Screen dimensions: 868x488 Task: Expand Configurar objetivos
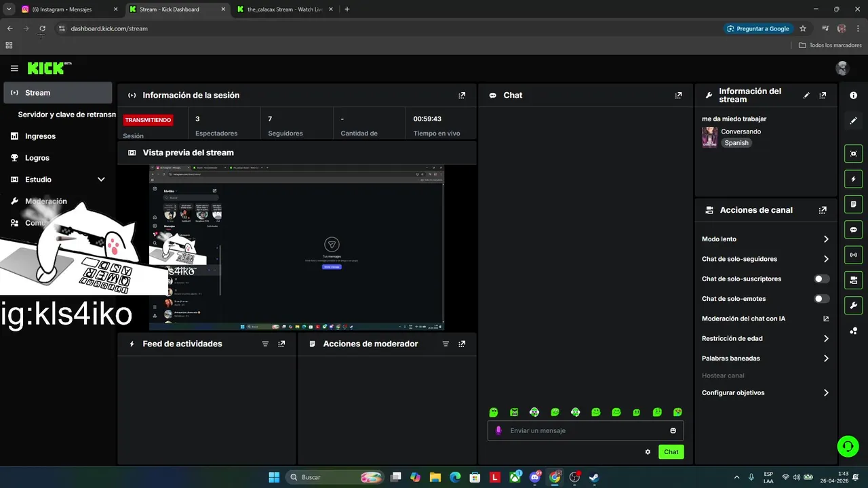826,392
